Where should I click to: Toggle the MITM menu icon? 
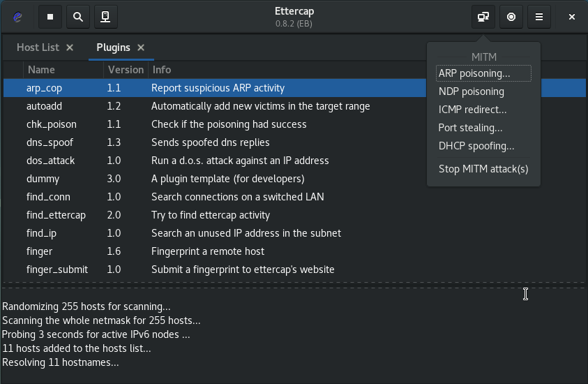tap(482, 17)
